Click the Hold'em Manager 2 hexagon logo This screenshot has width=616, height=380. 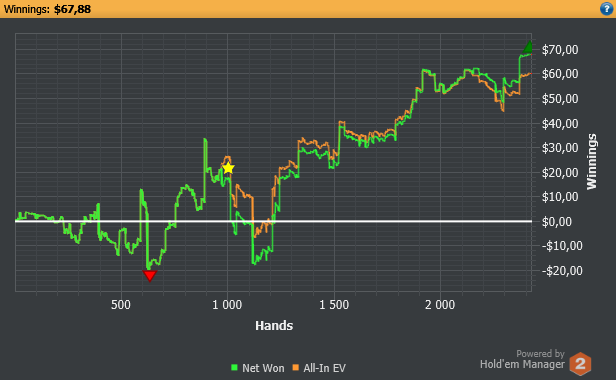coord(580,363)
